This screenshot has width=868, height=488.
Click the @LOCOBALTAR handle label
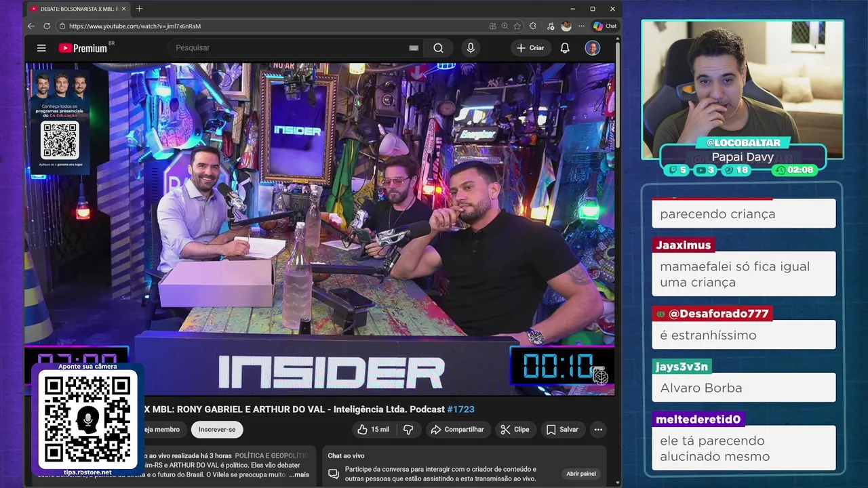pos(743,143)
